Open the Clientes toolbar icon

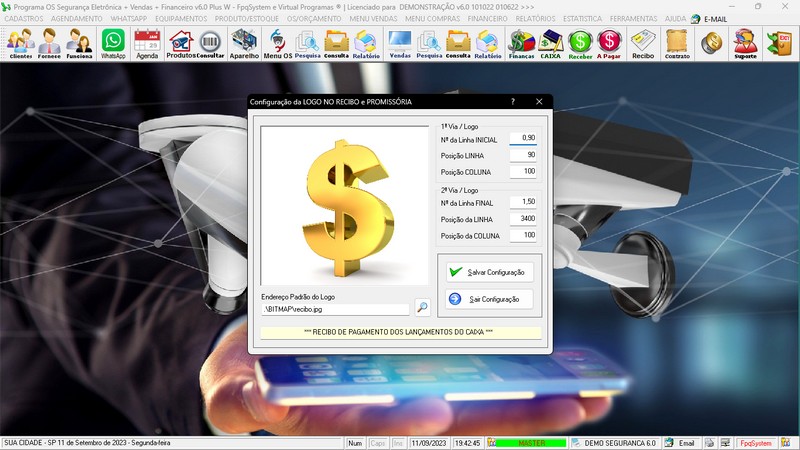tap(20, 43)
